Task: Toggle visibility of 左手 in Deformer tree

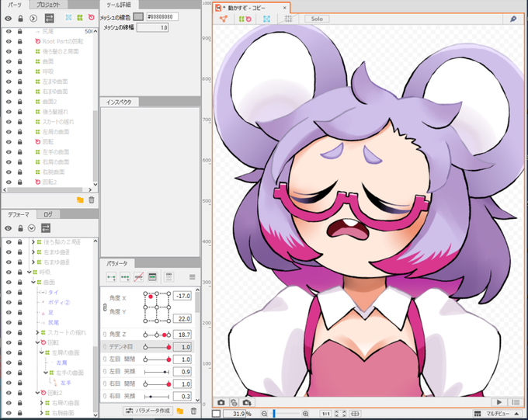Action: 9,383
